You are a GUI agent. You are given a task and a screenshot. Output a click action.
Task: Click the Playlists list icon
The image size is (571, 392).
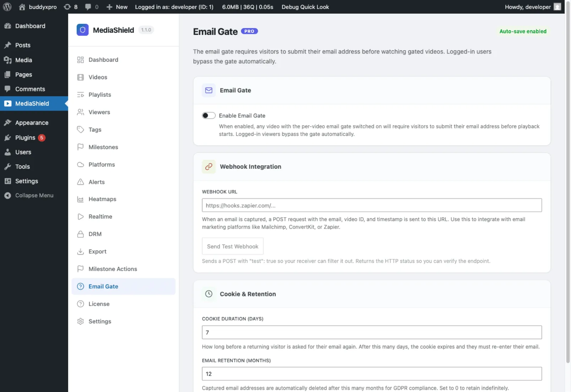click(81, 95)
